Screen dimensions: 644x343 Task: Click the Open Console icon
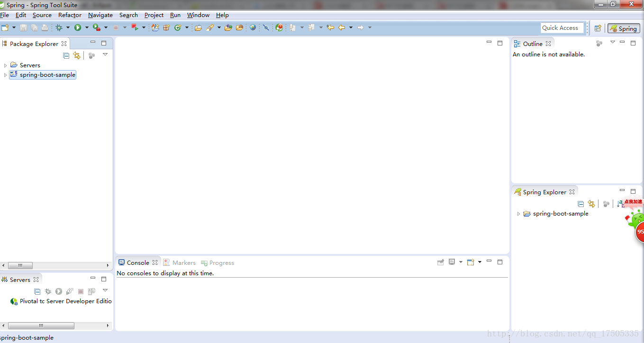(x=471, y=262)
